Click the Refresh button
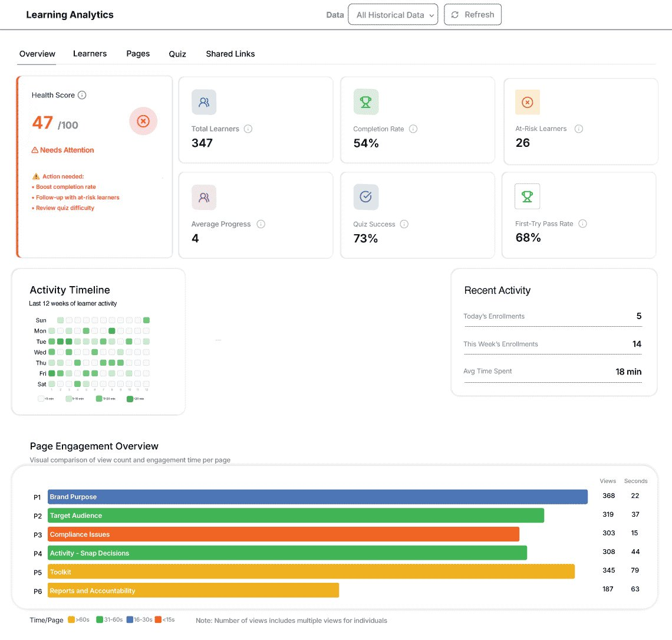672x640 pixels. (473, 14)
